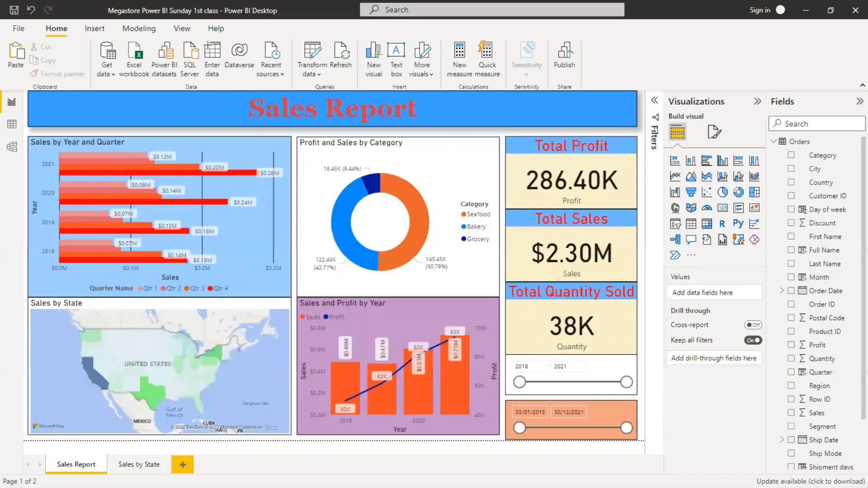Click Refresh in the Queries group
868x488 pixels.
[341, 56]
